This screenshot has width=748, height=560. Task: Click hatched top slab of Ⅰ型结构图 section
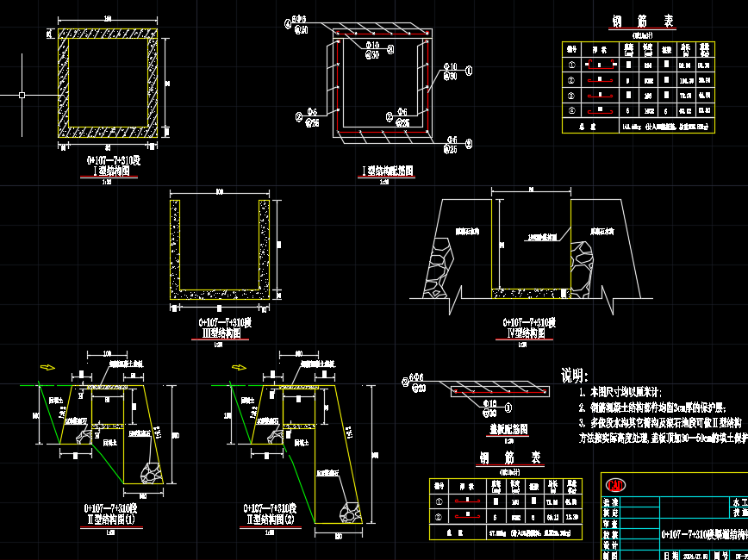click(x=108, y=34)
